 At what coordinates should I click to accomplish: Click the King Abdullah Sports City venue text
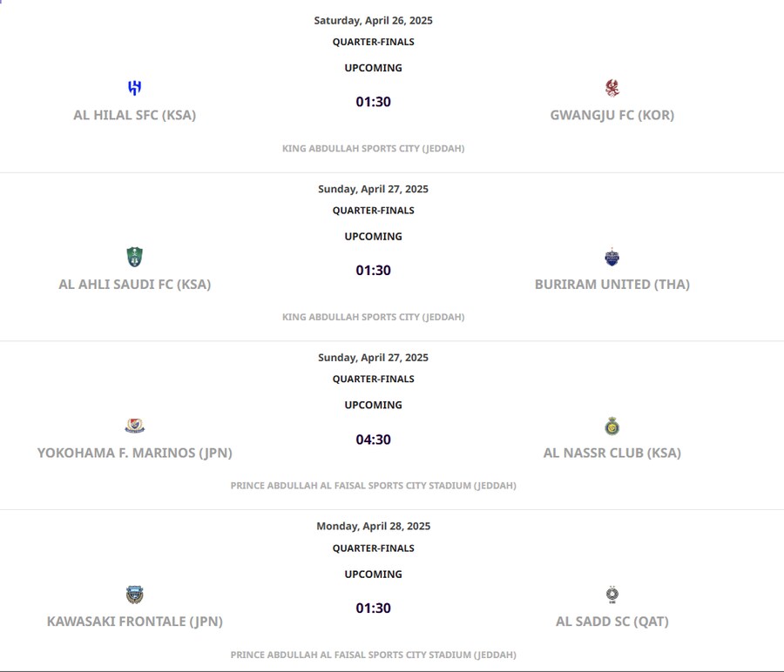pyautogui.click(x=373, y=148)
